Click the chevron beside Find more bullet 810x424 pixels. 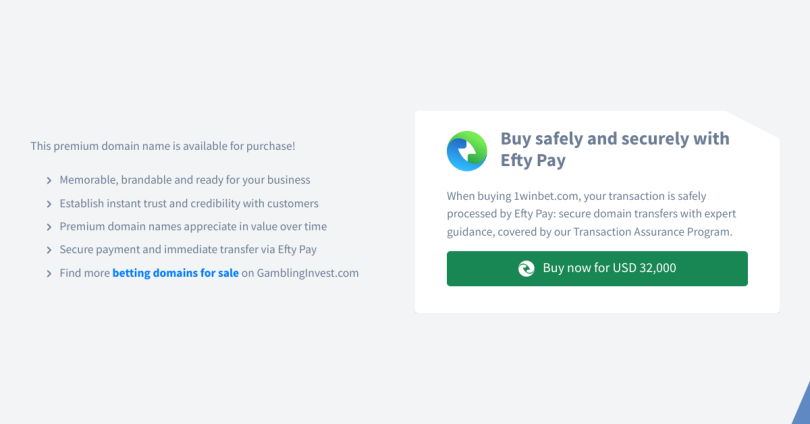49,273
